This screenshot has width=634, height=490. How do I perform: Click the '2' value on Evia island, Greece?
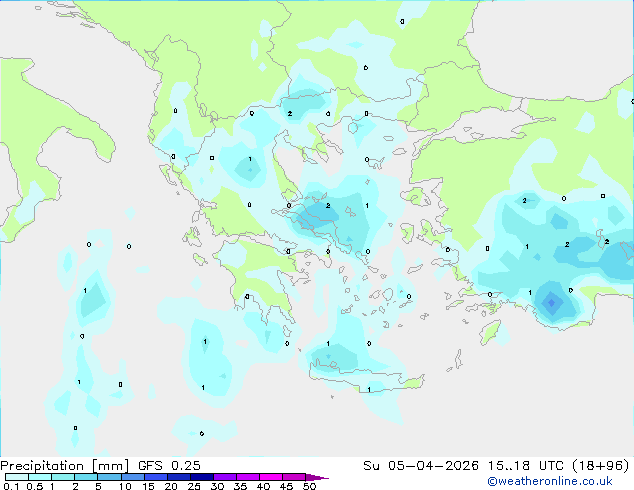[x=328, y=206]
